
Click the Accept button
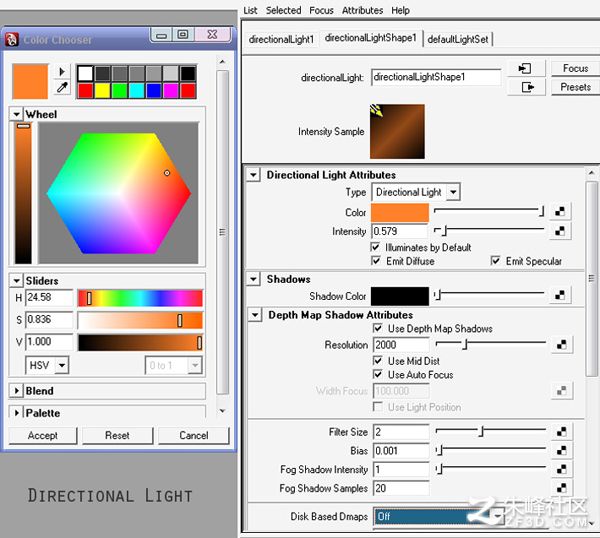point(42,435)
